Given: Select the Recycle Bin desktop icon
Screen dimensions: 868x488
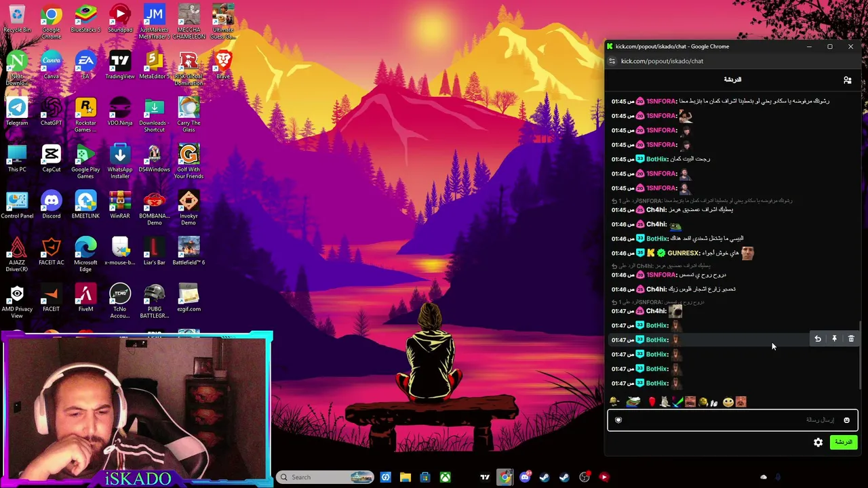Looking at the screenshot, I should pos(17,20).
